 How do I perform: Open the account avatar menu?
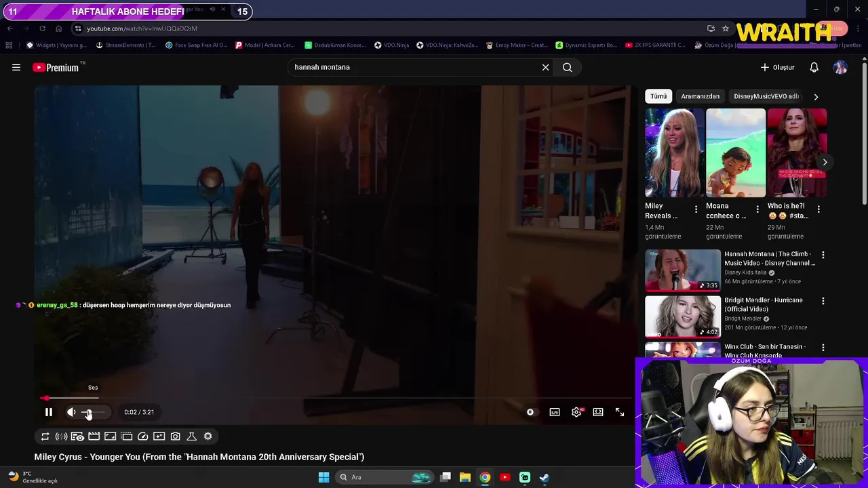click(x=840, y=67)
